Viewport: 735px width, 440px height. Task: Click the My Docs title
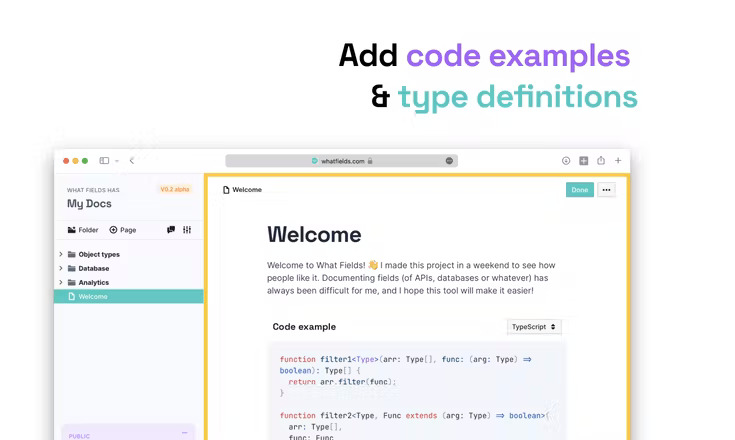click(89, 204)
